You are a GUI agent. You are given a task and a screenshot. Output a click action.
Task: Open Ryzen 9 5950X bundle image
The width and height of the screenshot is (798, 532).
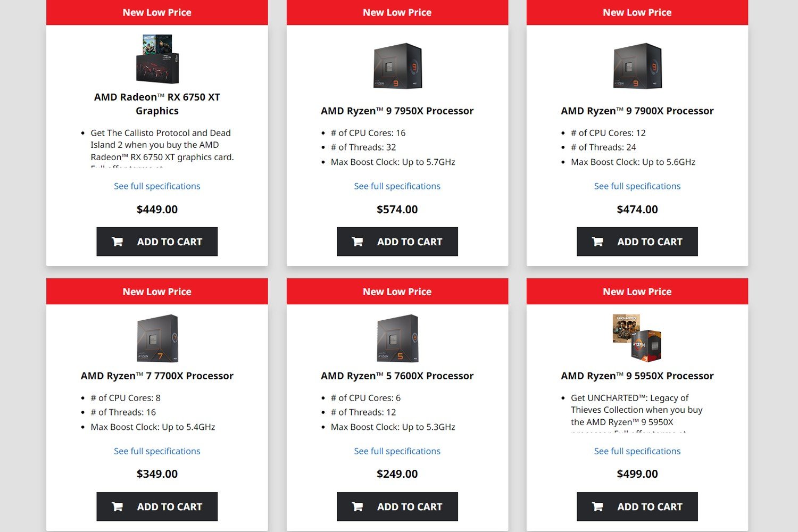[x=637, y=338]
